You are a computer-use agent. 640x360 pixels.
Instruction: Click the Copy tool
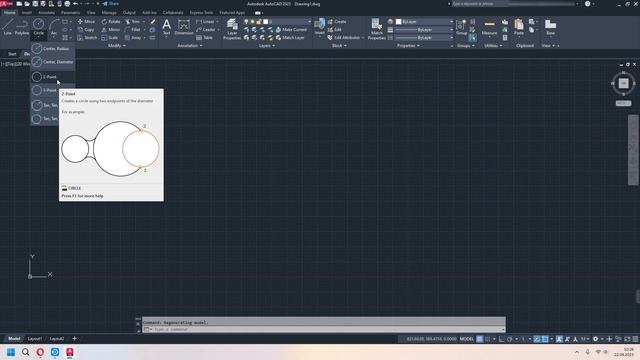86,30
